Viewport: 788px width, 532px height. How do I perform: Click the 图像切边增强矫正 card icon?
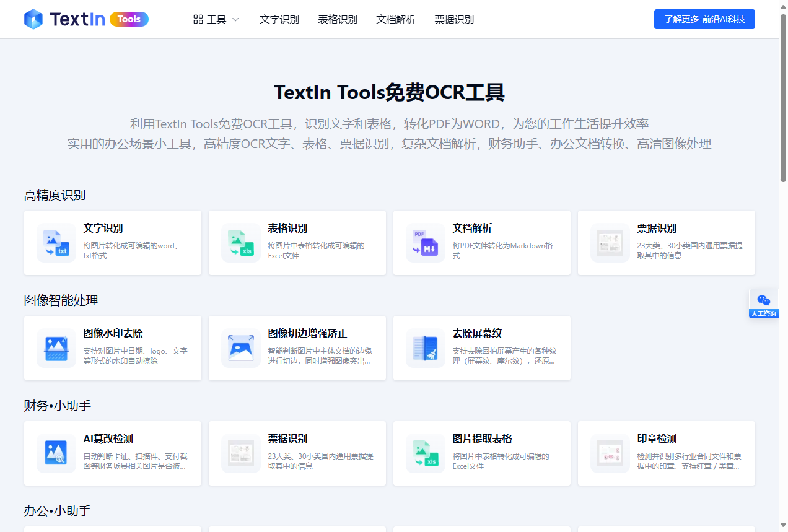tap(240, 348)
